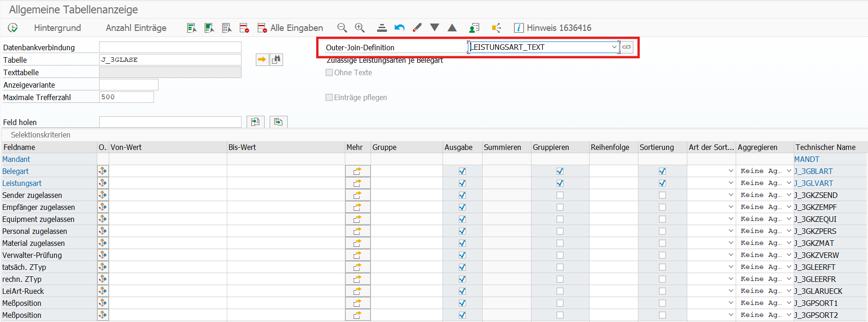Click the downward black triangle icon
This screenshot has height=322, width=868.
(x=434, y=28)
